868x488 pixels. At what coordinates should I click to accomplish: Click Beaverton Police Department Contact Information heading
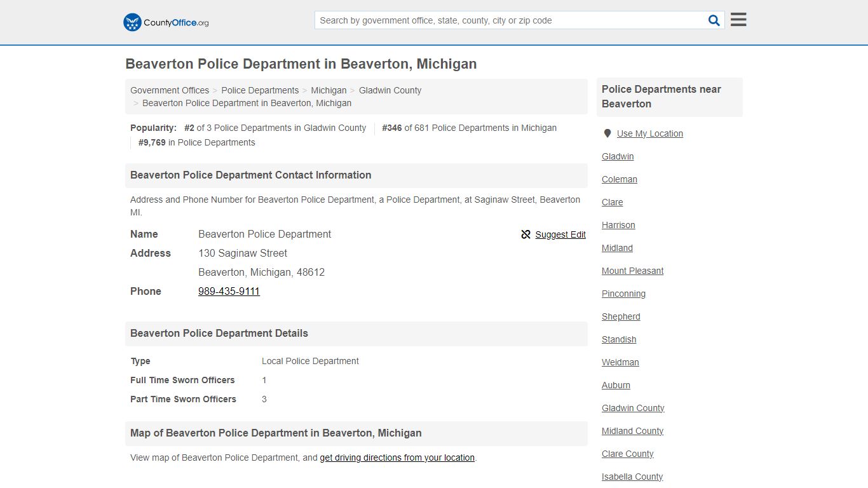[251, 175]
